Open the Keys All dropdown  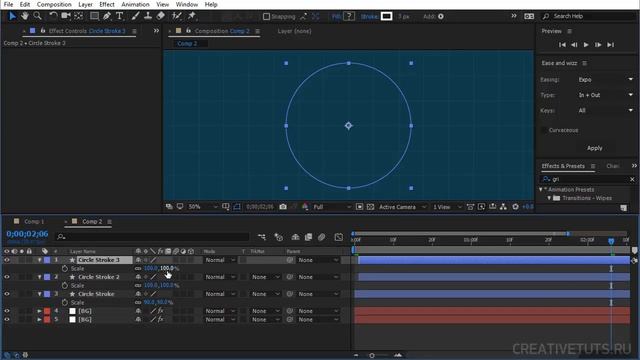[605, 111]
